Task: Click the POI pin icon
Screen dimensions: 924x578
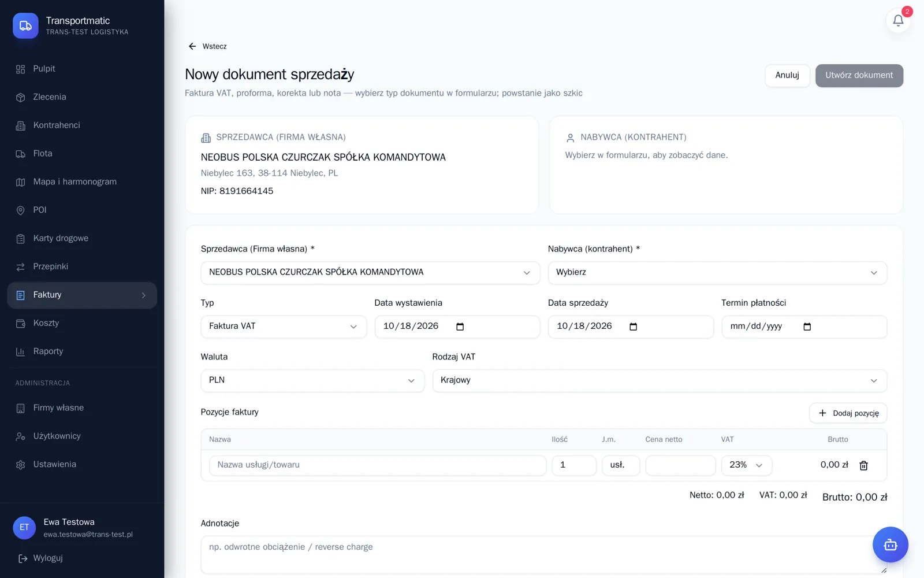Action: (21, 210)
